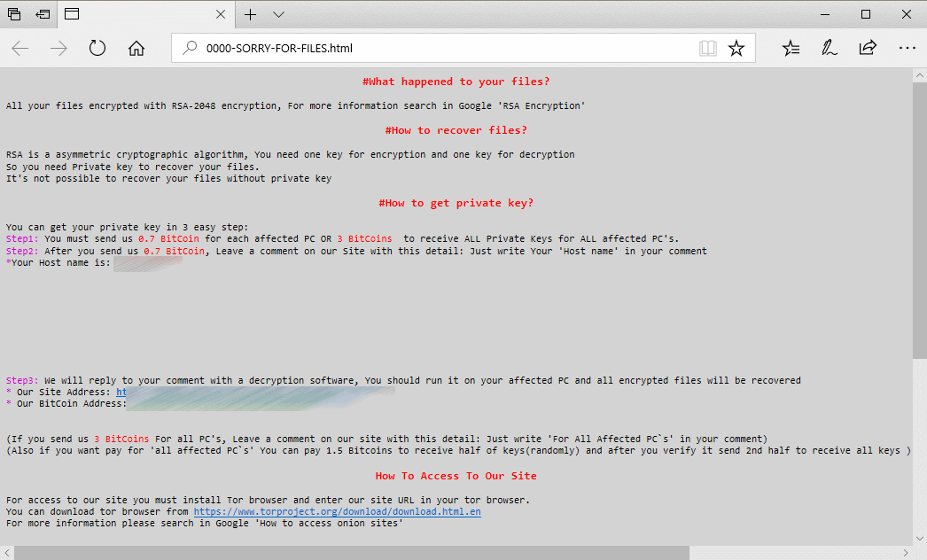Click the vertical scrollbar up arrow
927x560 pixels.
pyautogui.click(x=919, y=75)
